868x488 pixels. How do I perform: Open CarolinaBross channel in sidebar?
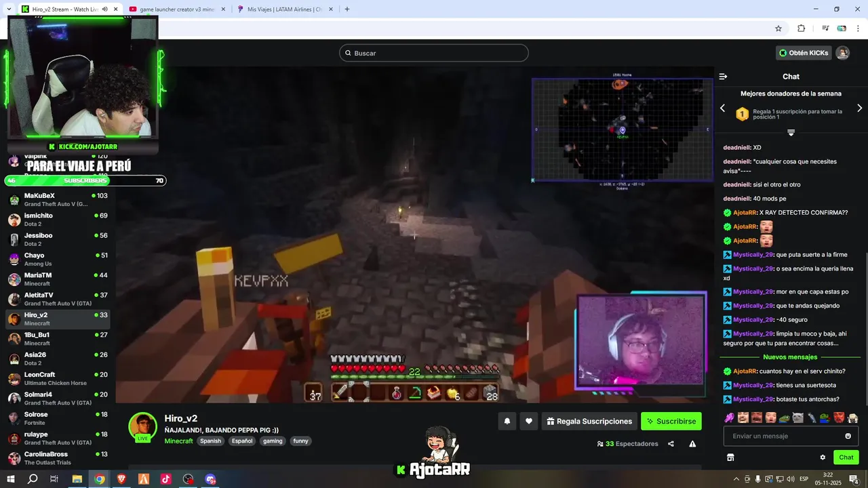58,458
